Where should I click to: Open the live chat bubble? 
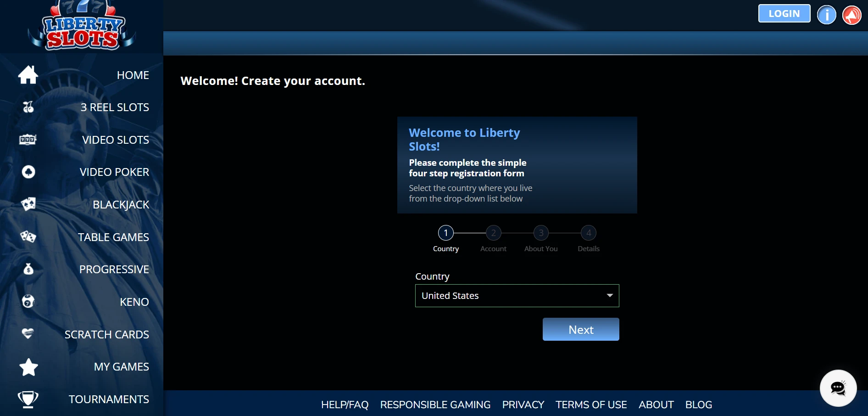click(x=838, y=388)
